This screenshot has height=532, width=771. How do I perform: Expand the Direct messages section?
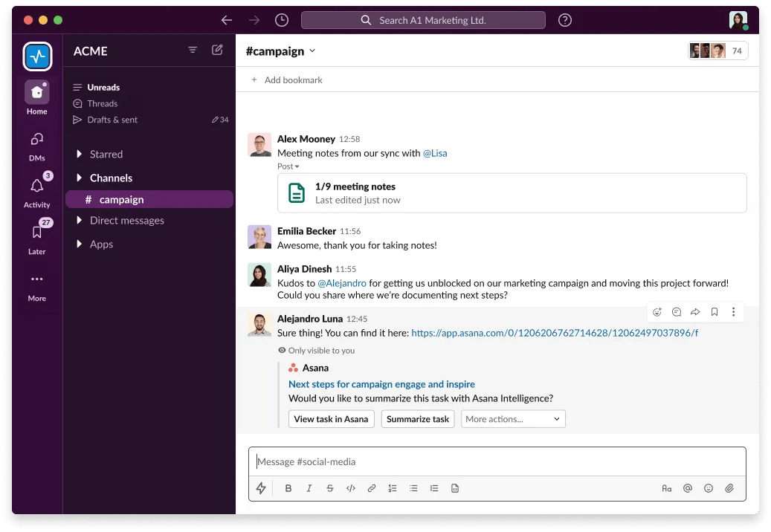point(80,221)
